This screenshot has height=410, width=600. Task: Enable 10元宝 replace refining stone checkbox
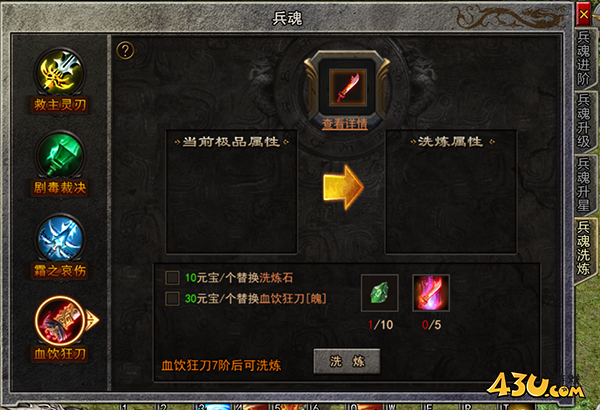tap(172, 278)
